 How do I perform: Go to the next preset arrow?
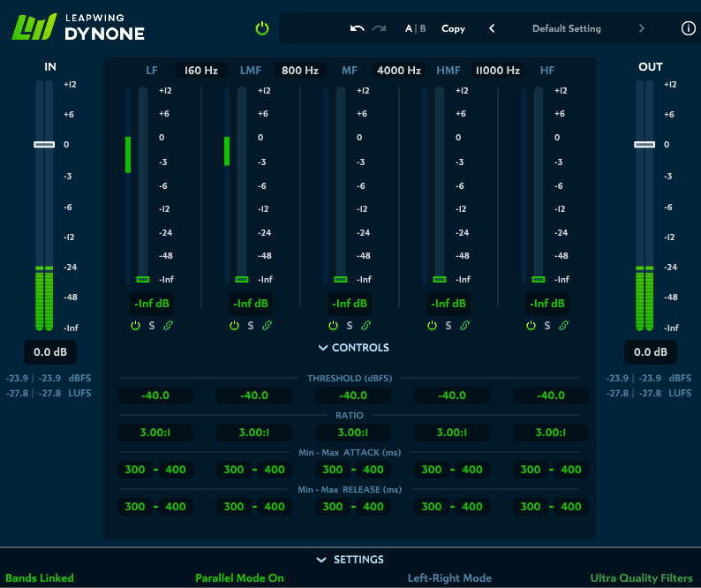tap(642, 28)
